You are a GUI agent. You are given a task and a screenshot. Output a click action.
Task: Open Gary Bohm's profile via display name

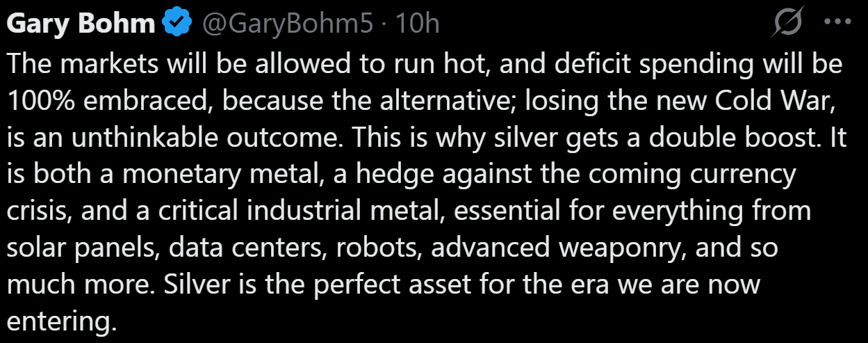point(81,24)
